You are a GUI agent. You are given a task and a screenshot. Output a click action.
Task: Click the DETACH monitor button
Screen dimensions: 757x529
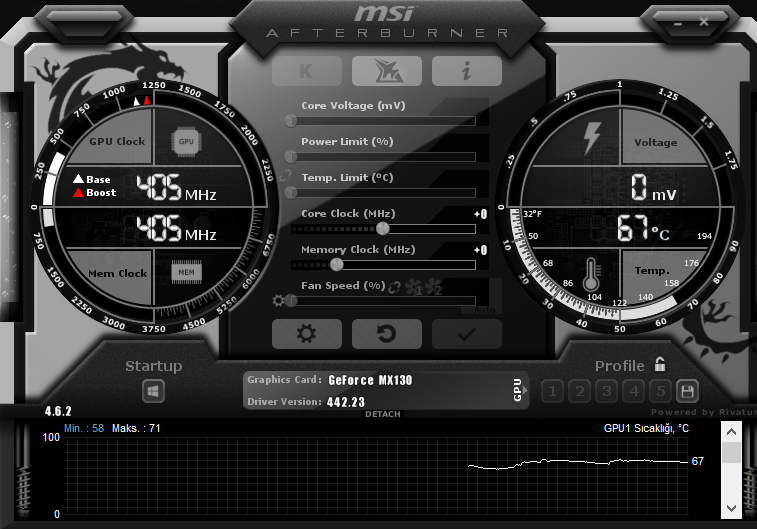pyautogui.click(x=382, y=414)
